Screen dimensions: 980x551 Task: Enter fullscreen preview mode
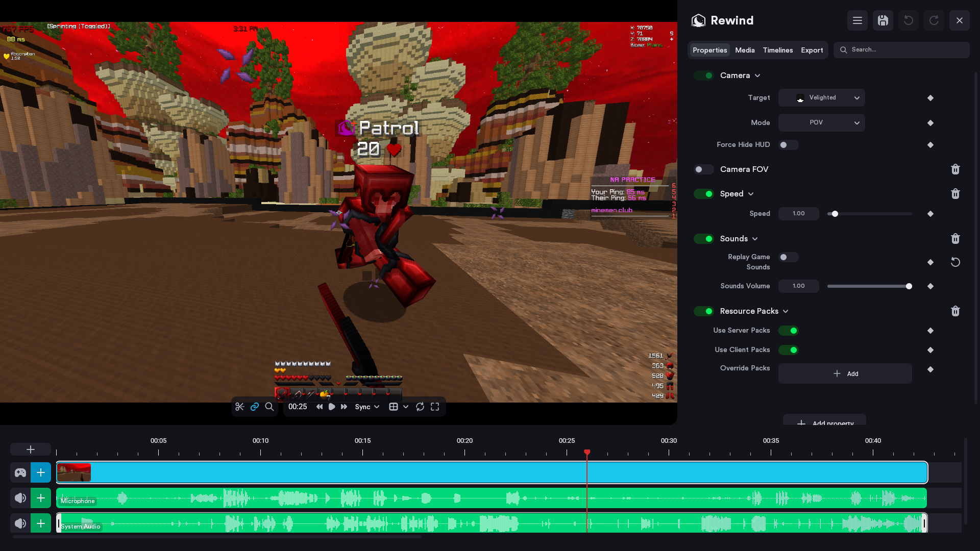tap(435, 407)
